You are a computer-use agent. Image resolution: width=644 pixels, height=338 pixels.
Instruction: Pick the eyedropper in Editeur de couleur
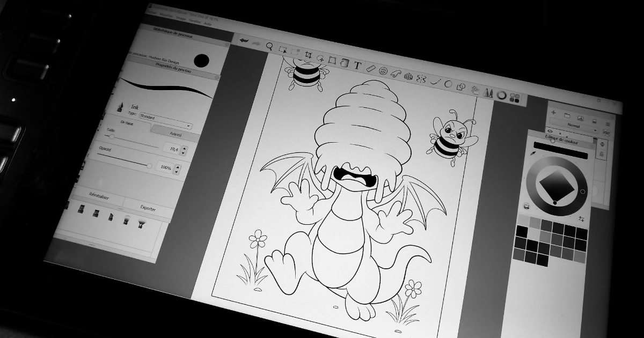[533, 153]
